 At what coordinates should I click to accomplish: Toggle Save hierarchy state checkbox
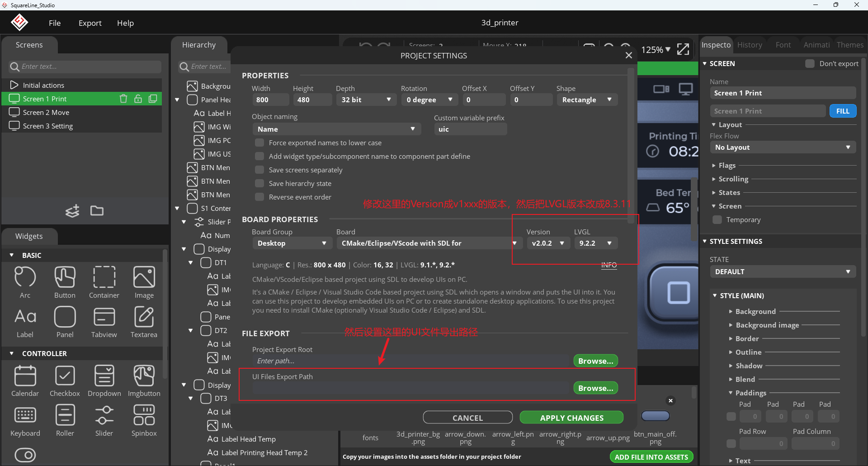259,183
